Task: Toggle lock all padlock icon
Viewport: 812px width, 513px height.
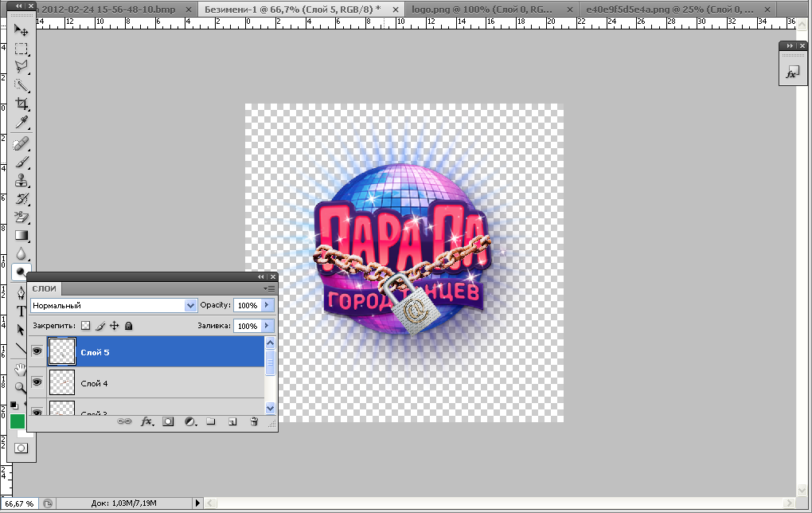Action: point(129,326)
